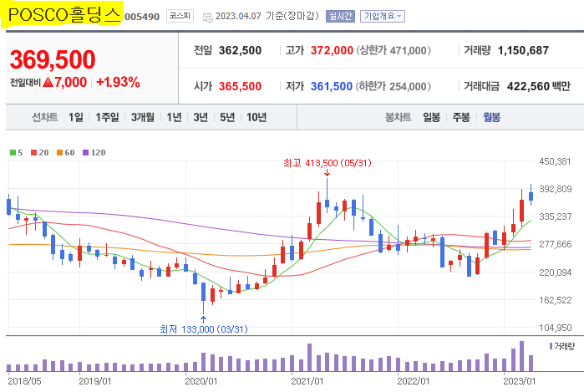
Task: Click the 상한가 471,000 text
Action: coord(394,50)
